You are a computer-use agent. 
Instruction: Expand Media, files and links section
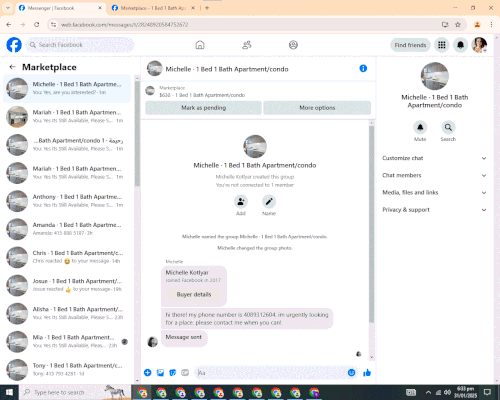coord(434,192)
